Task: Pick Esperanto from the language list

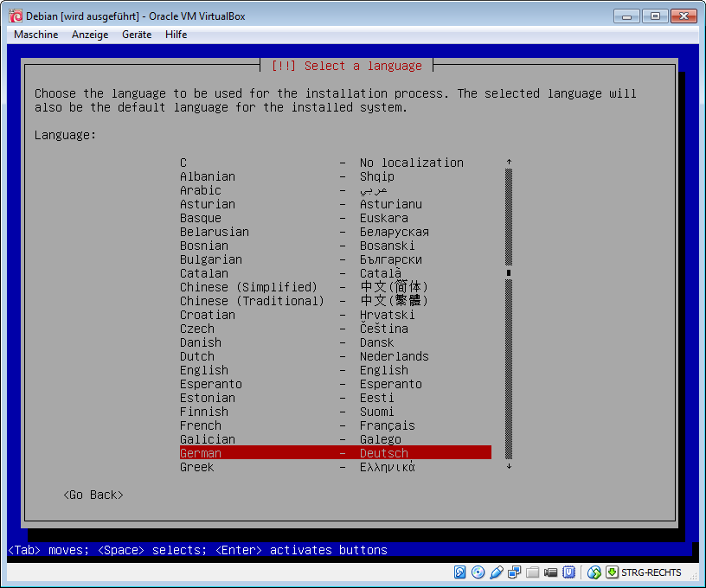Action: coord(336,384)
